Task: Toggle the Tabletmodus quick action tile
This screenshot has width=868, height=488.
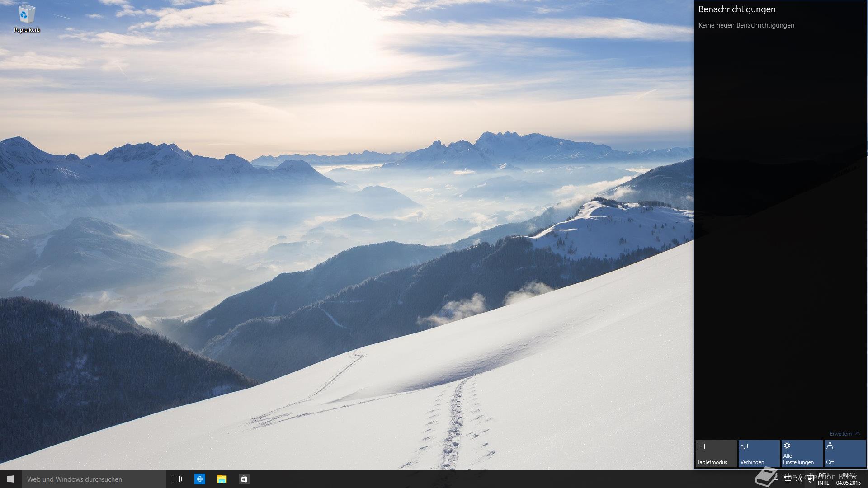Action: (716, 453)
